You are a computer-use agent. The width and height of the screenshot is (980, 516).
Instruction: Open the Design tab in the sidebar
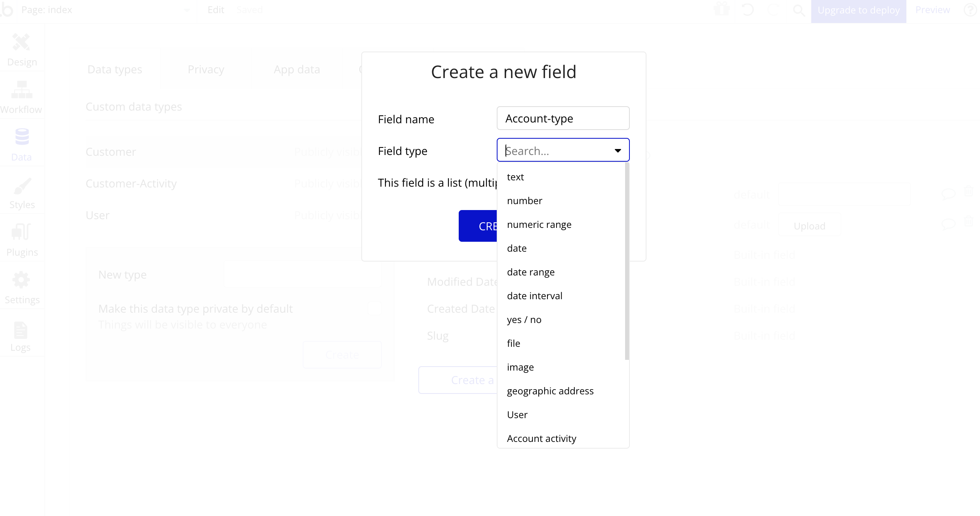pyautogui.click(x=22, y=50)
